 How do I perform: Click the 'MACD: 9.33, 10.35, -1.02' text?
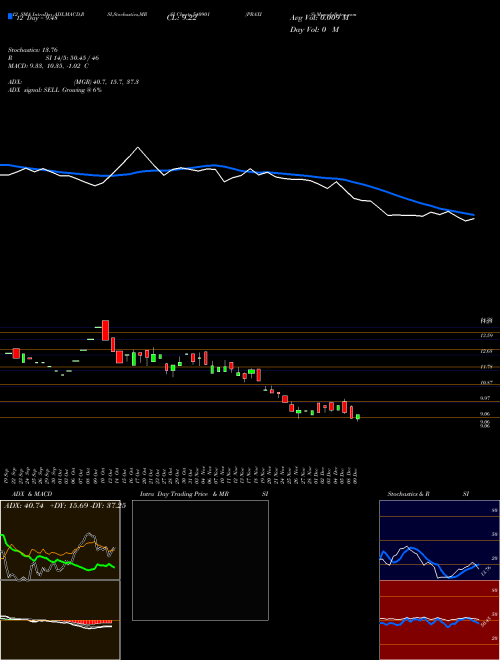(45, 66)
